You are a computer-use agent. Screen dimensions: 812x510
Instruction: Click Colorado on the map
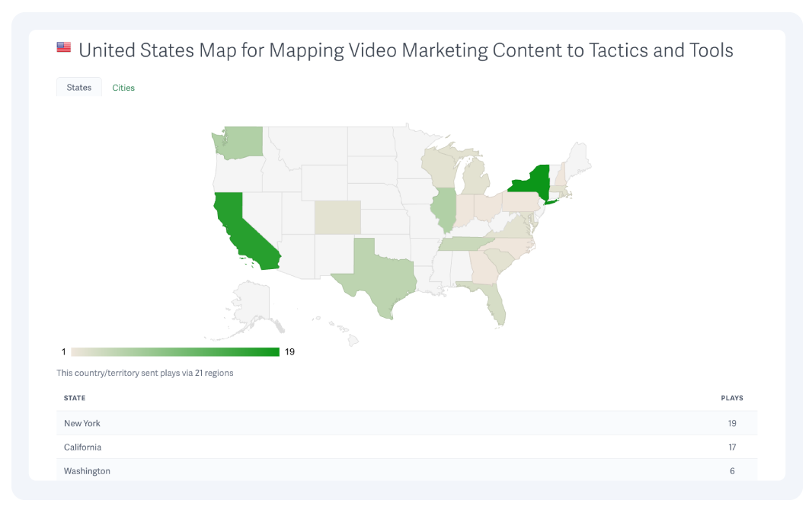[x=336, y=216]
